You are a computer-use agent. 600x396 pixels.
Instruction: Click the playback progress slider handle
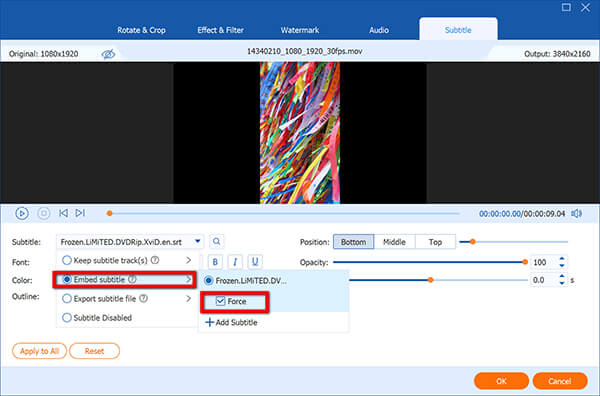[x=109, y=213]
